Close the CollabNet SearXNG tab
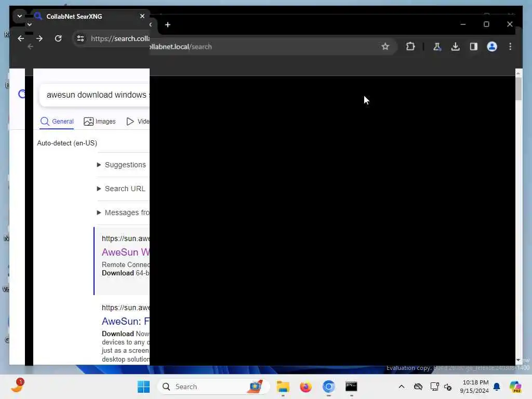Image resolution: width=532 pixels, height=399 pixels. pos(142,16)
